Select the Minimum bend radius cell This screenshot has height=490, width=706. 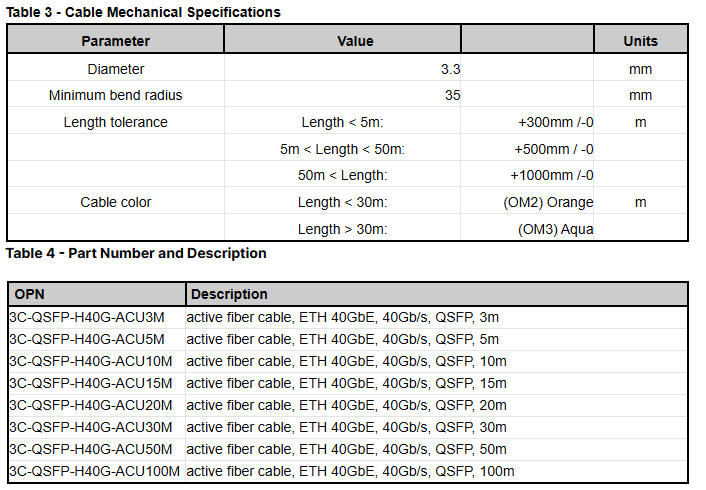pos(116,96)
